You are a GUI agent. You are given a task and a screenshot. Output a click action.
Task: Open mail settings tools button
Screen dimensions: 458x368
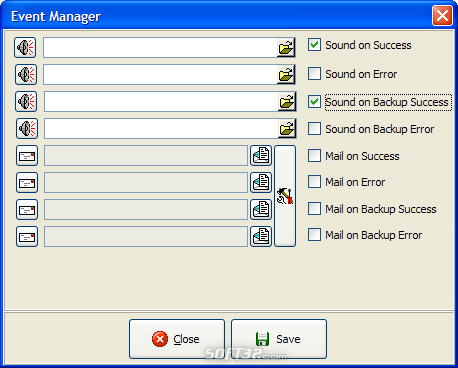point(285,196)
